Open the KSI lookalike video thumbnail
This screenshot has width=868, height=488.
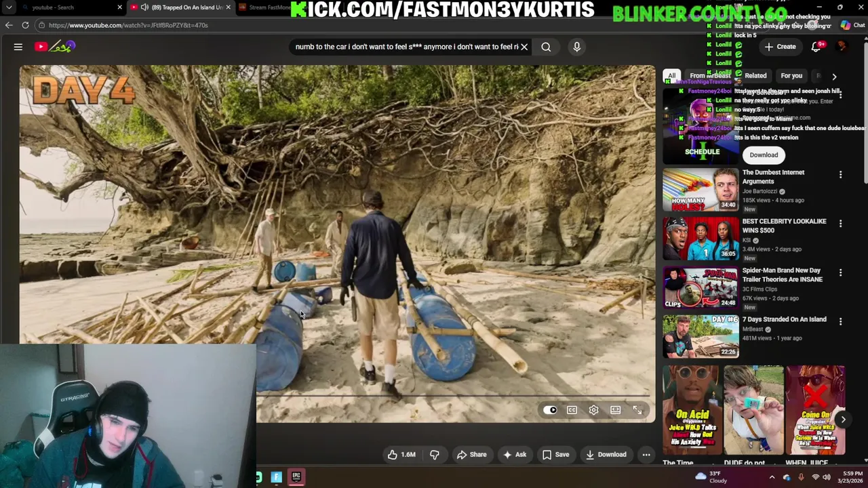pos(701,239)
